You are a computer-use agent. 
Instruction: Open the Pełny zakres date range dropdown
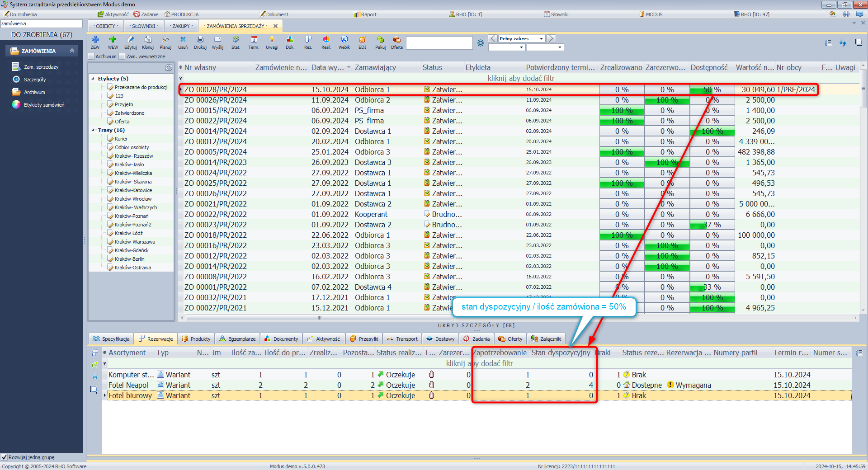click(x=541, y=39)
